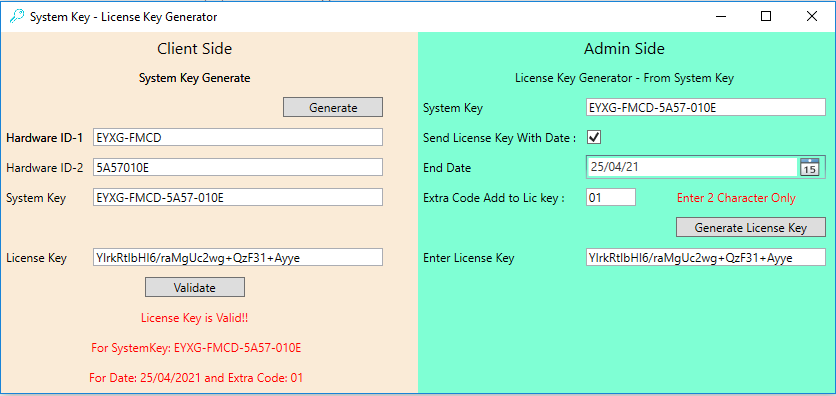Maximize the System Key window
The height and width of the screenshot is (396, 836).
tap(766, 17)
